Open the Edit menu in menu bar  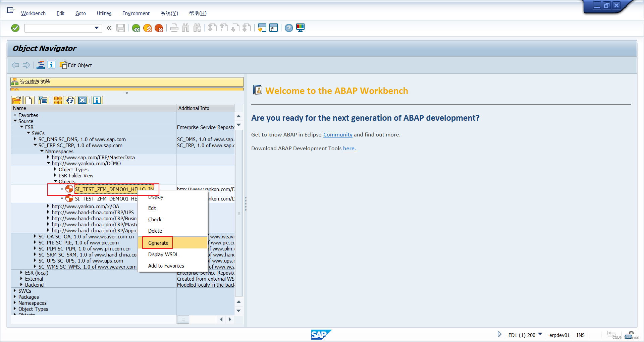pos(60,13)
